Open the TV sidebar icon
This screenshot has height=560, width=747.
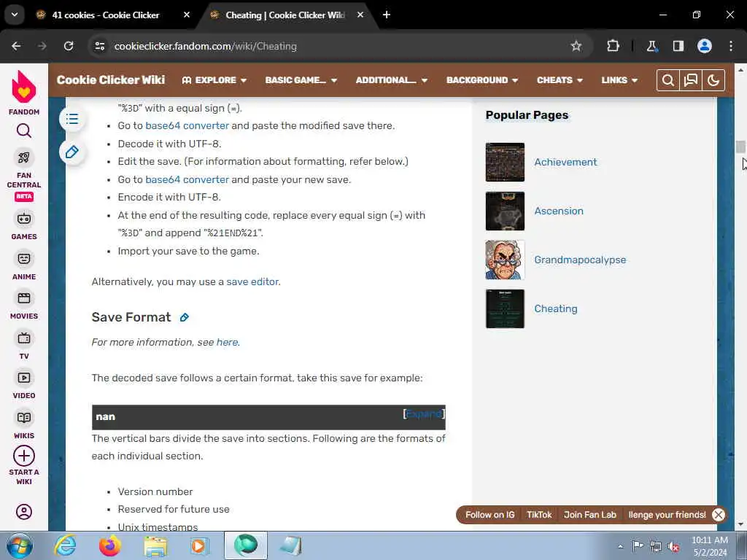pos(24,338)
